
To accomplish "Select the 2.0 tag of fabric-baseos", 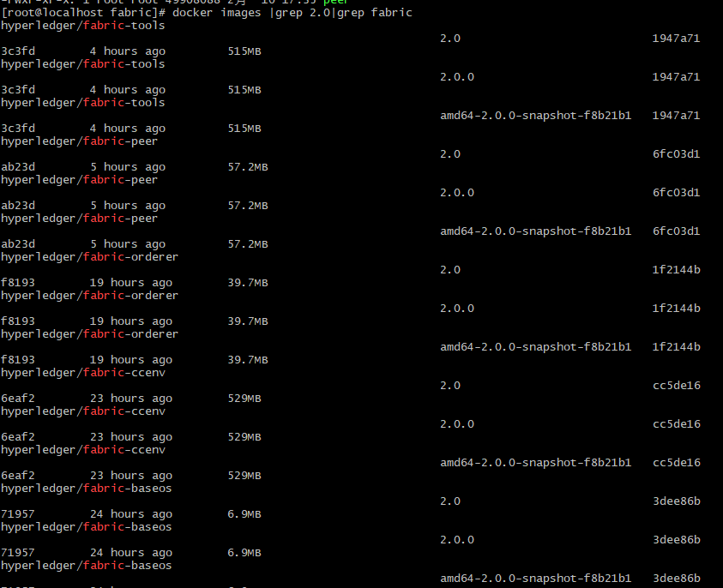I will pyautogui.click(x=450, y=501).
